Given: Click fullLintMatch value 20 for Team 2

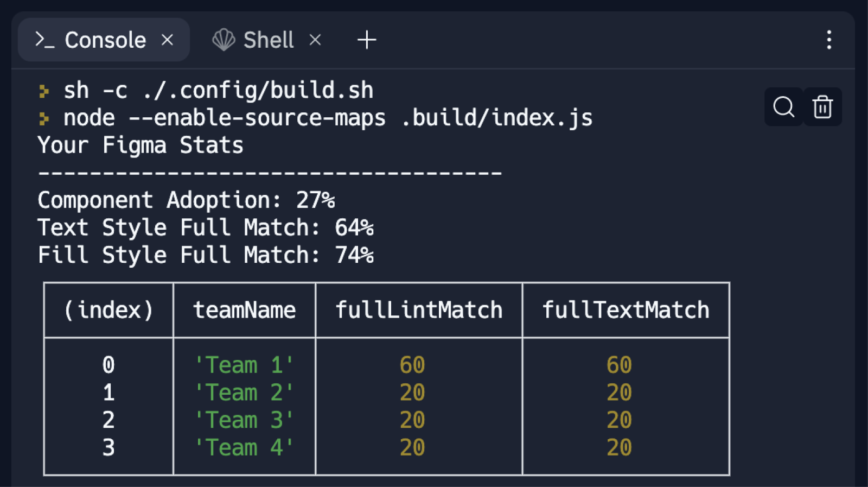Looking at the screenshot, I should (x=412, y=393).
